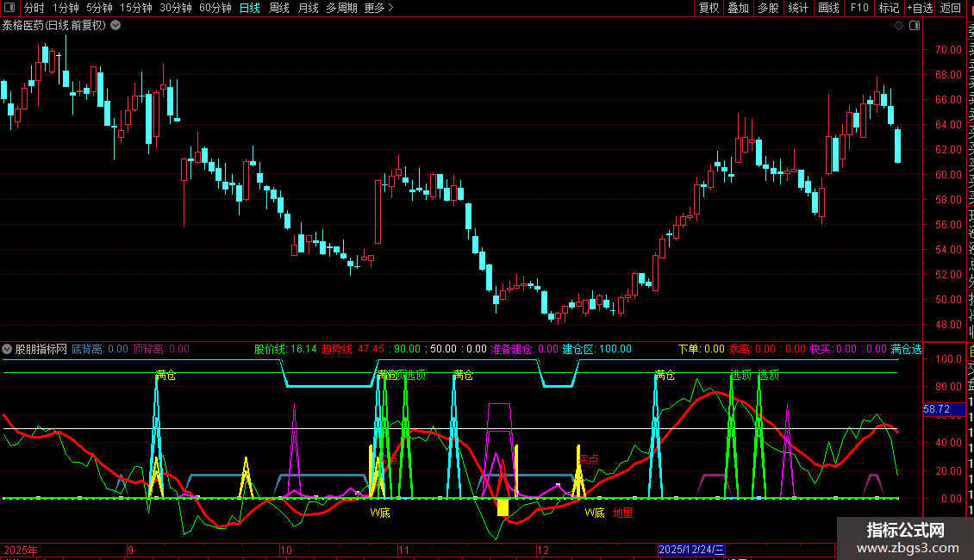Click the stock title 泰格医药(日线.前复权)
The width and height of the screenshot is (974, 560).
pyautogui.click(x=54, y=26)
